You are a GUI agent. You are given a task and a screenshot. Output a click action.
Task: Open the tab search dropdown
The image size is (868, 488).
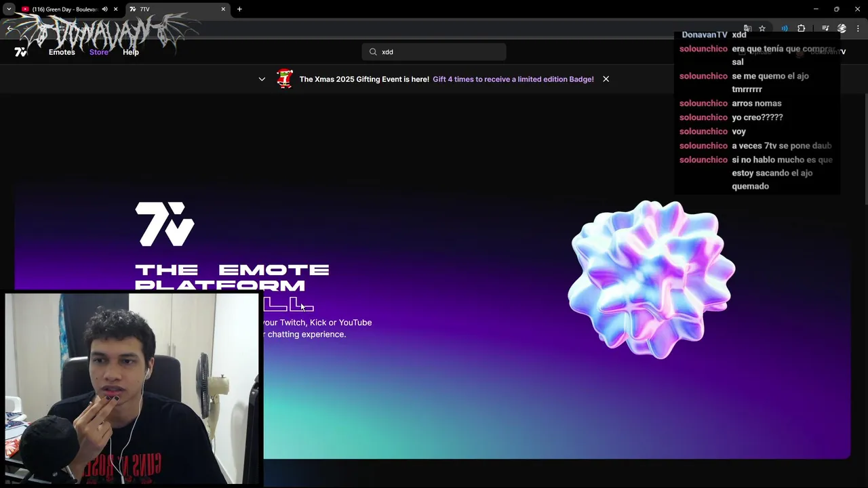pos(8,9)
